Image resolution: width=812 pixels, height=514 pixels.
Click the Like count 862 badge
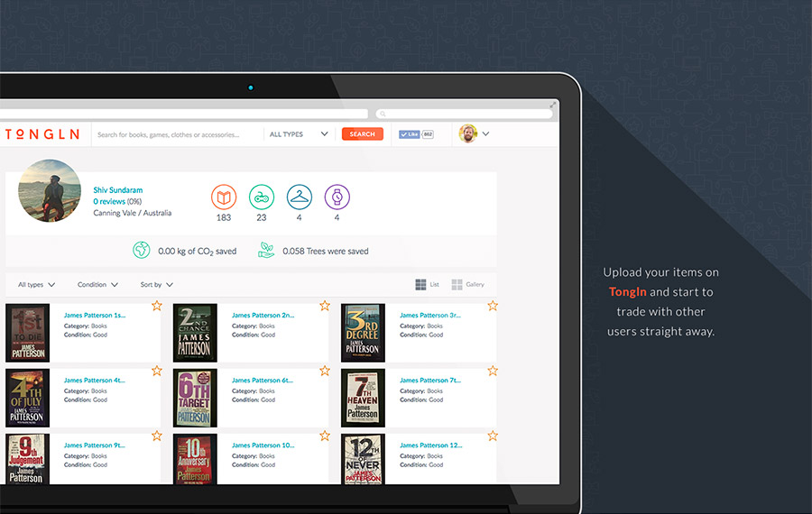pos(428,134)
